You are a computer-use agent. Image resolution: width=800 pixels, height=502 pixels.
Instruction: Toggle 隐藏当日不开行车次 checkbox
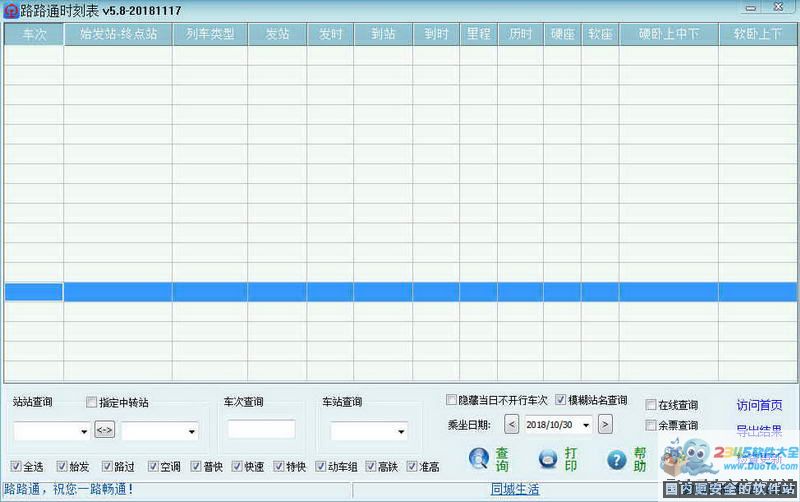pyautogui.click(x=452, y=400)
